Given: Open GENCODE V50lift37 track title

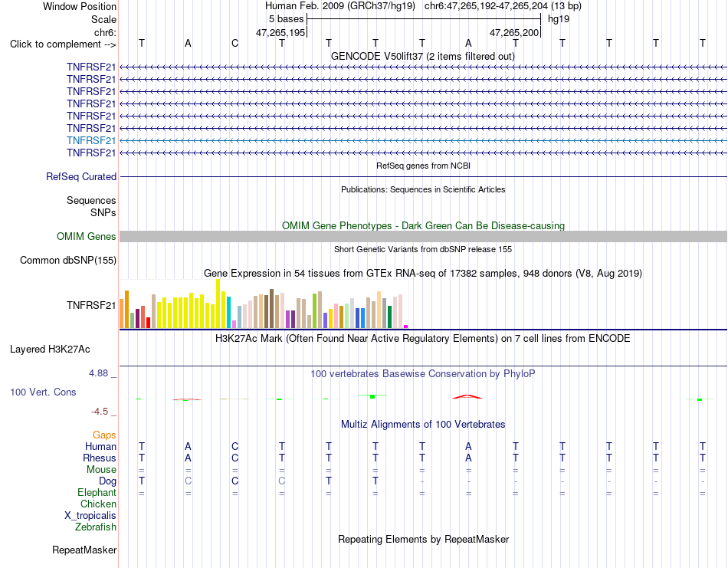Looking at the screenshot, I should click(x=422, y=56).
